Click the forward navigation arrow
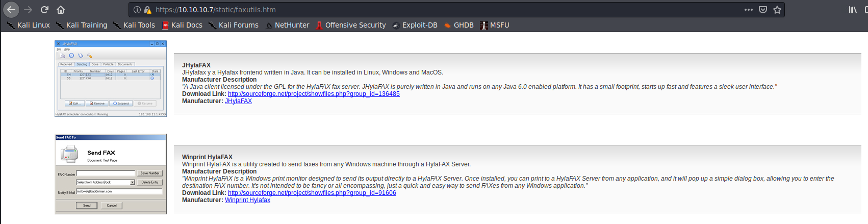868x224 pixels. 28,10
